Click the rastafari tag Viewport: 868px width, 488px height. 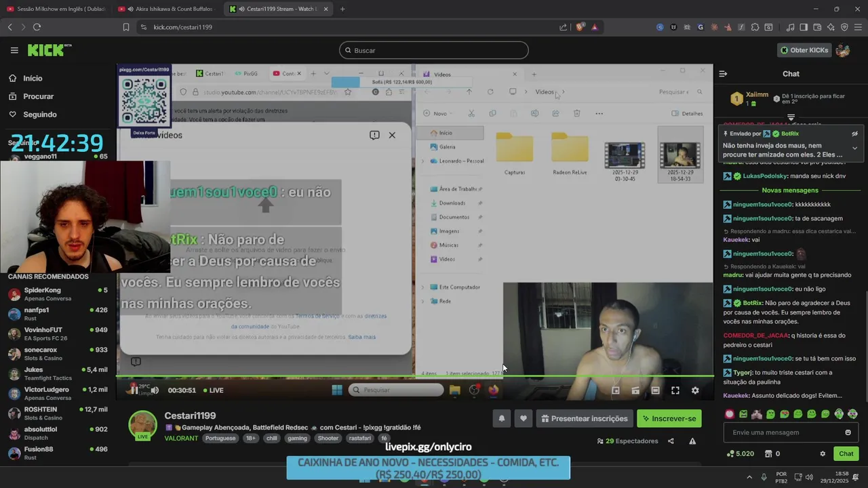pos(361,439)
